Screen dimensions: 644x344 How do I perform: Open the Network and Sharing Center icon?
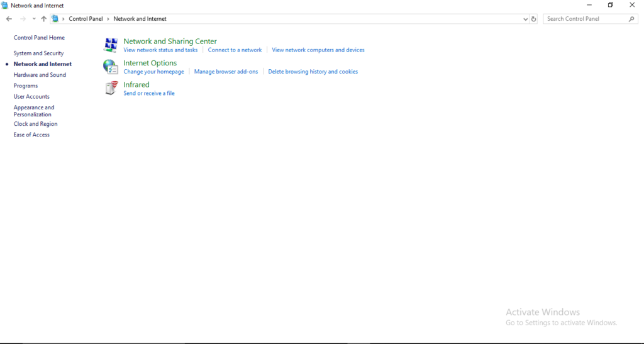(111, 45)
